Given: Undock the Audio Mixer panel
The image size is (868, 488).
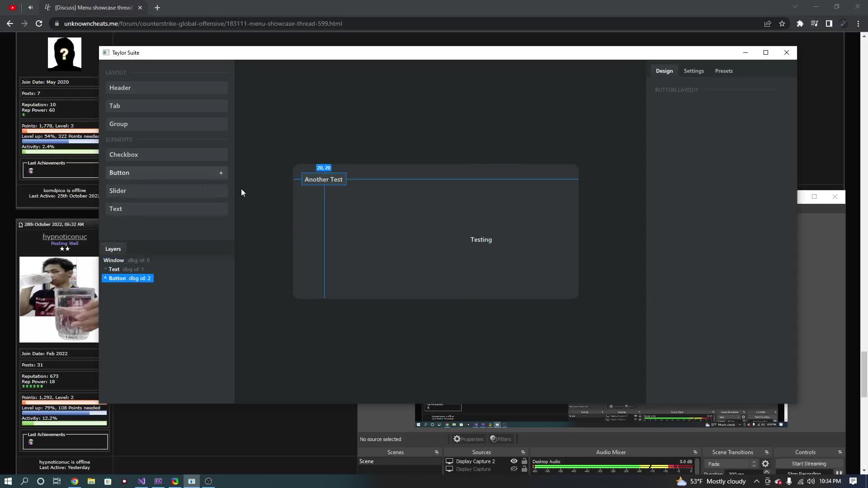Looking at the screenshot, I should click(x=695, y=452).
